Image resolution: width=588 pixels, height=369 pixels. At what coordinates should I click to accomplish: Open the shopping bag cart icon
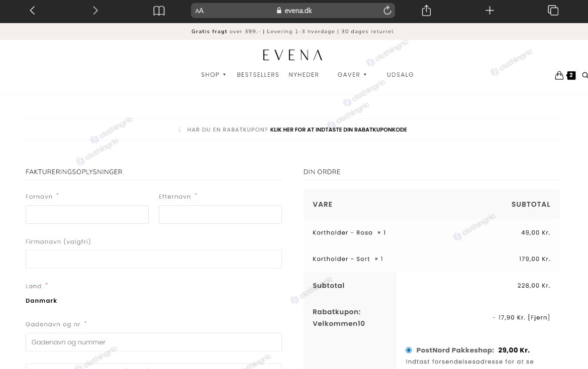pos(559,75)
